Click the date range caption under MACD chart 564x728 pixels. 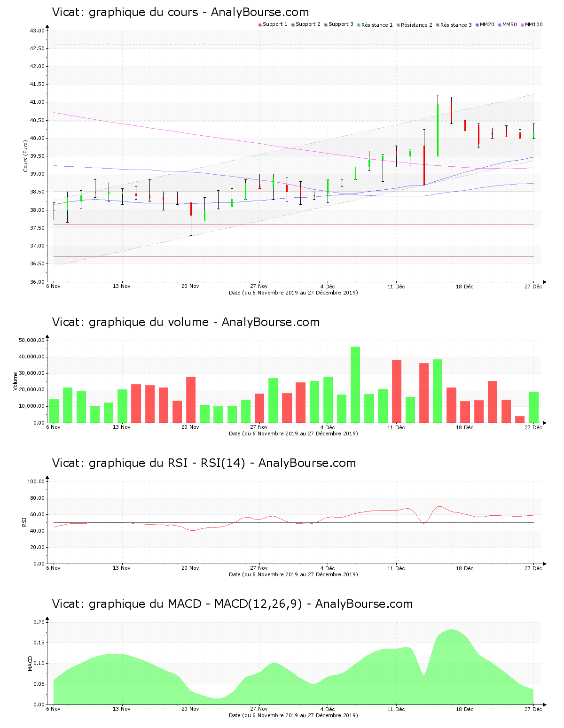pos(293,715)
